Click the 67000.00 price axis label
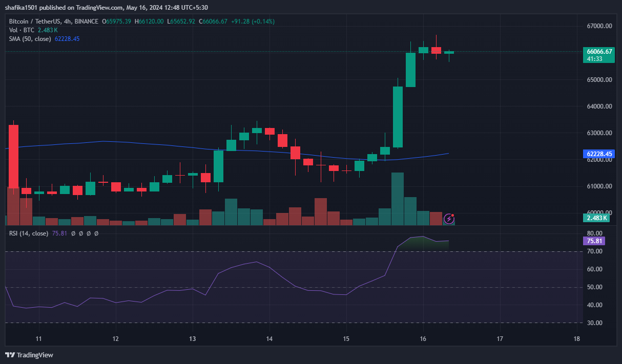622x364 pixels. pyautogui.click(x=599, y=26)
